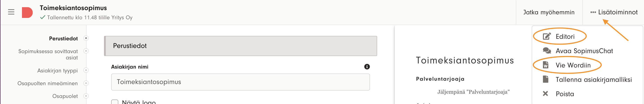This screenshot has height=104, width=644.
Task: Select the Osapuolet step marker
Action: [86, 96]
